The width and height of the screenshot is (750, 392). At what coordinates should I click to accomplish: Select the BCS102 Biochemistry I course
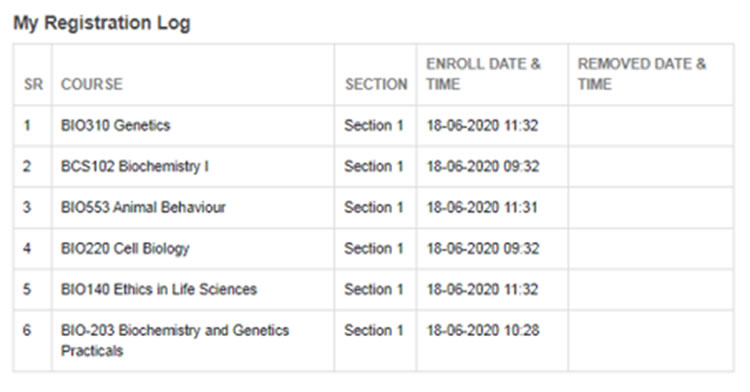134,166
